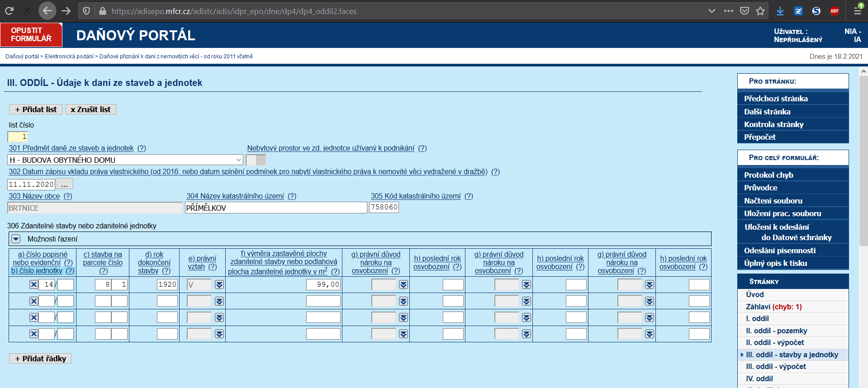Open Protokol chyb from sidebar

click(x=768, y=175)
